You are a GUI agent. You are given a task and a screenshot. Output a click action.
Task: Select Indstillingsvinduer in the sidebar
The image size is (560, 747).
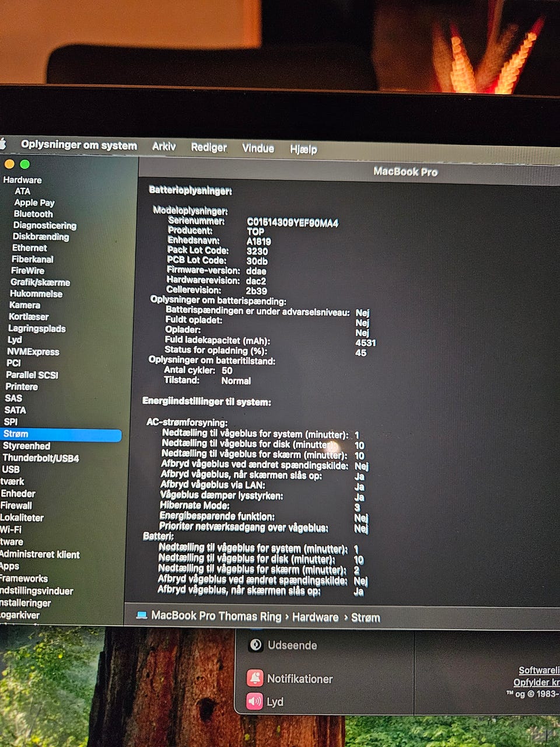click(x=37, y=591)
